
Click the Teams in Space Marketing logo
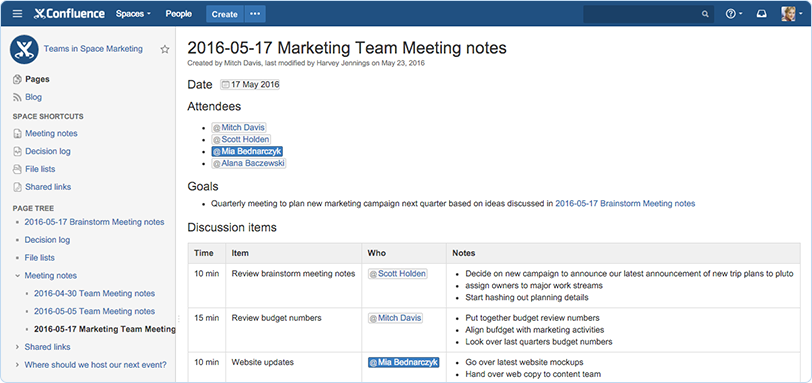point(24,49)
